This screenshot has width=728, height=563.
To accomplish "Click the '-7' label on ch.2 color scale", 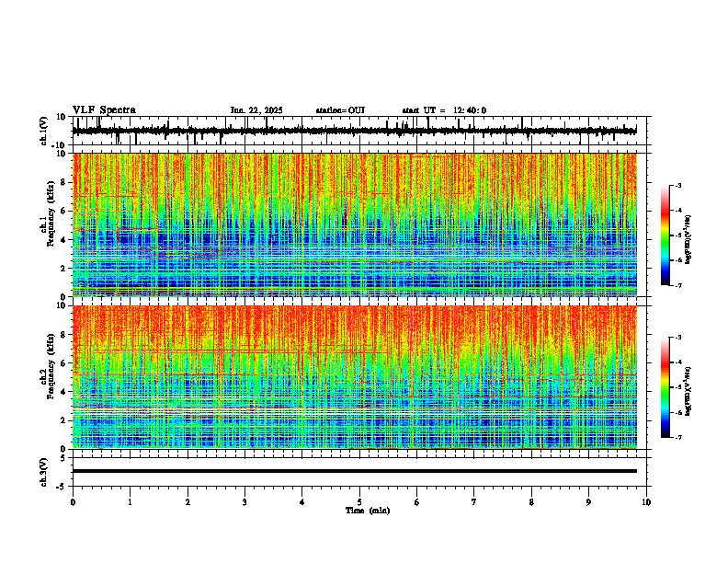I will coord(677,437).
